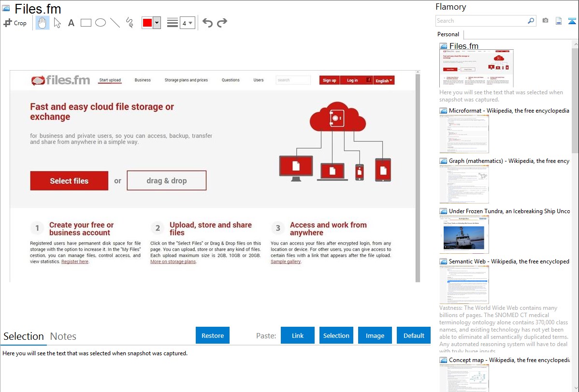
Task: Follow the Register here link
Action: coord(75,261)
